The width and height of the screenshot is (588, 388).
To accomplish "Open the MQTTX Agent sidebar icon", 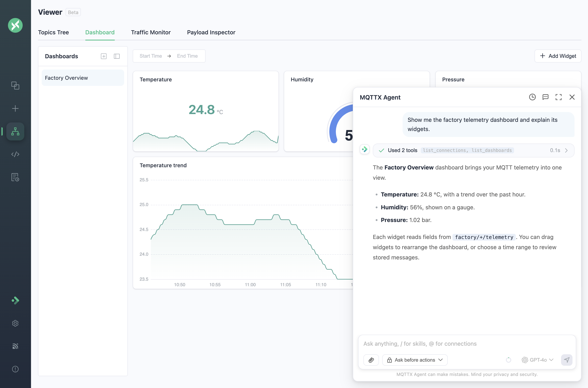I will click(x=15, y=300).
